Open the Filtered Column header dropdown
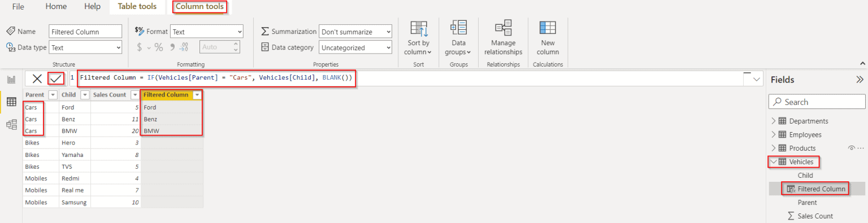868x223 pixels. click(x=197, y=95)
